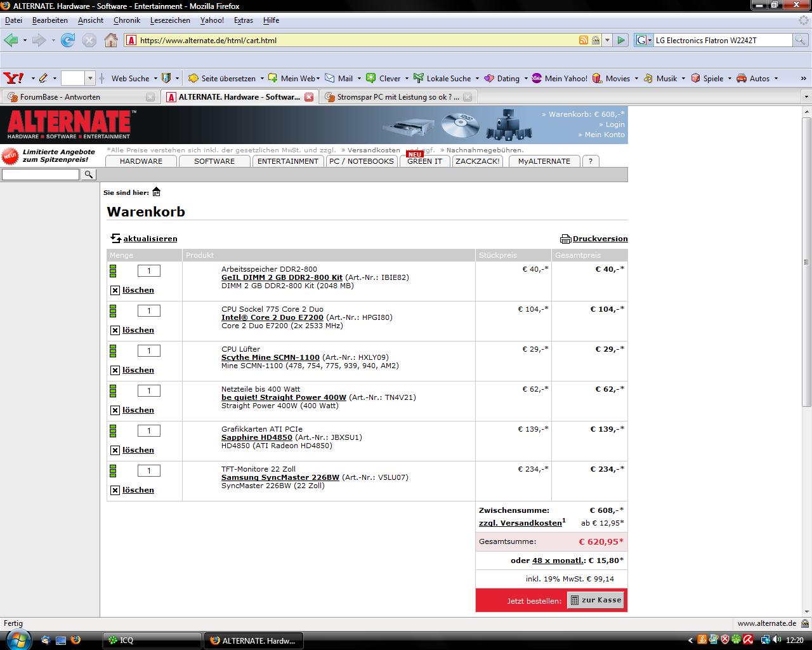Reload the page with the refresh icon
Screen dimensions: 812x650
click(x=68, y=40)
